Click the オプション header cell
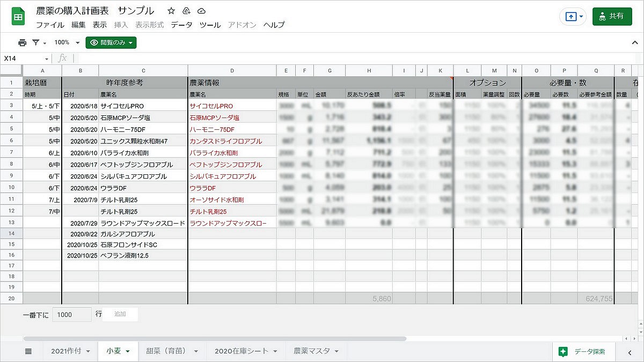644x362 pixels. coord(487,83)
